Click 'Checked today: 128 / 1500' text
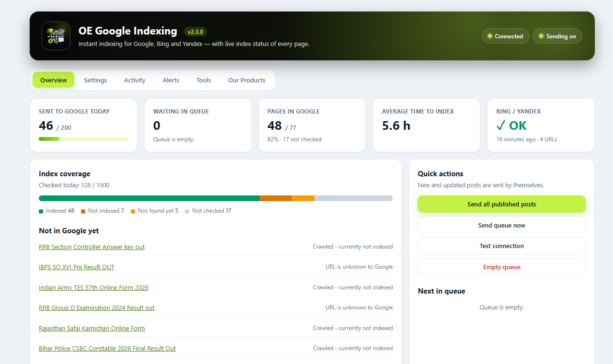Screen dimensions: 613x364 74,185
